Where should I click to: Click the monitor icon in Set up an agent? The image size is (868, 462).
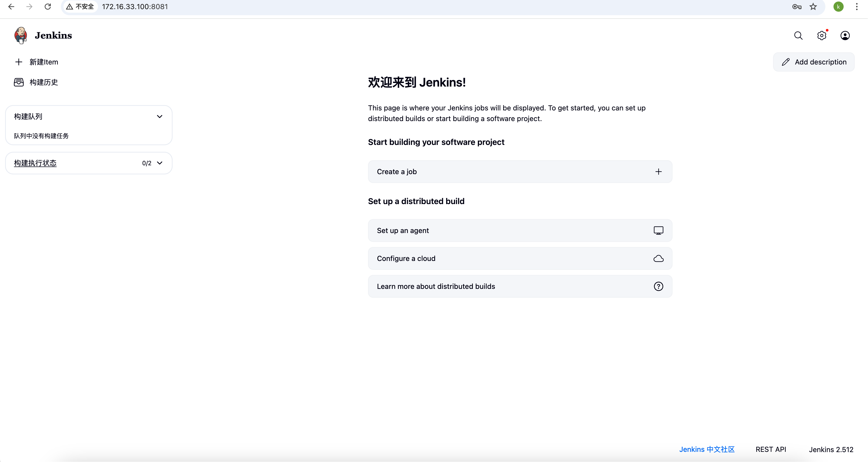pyautogui.click(x=658, y=230)
